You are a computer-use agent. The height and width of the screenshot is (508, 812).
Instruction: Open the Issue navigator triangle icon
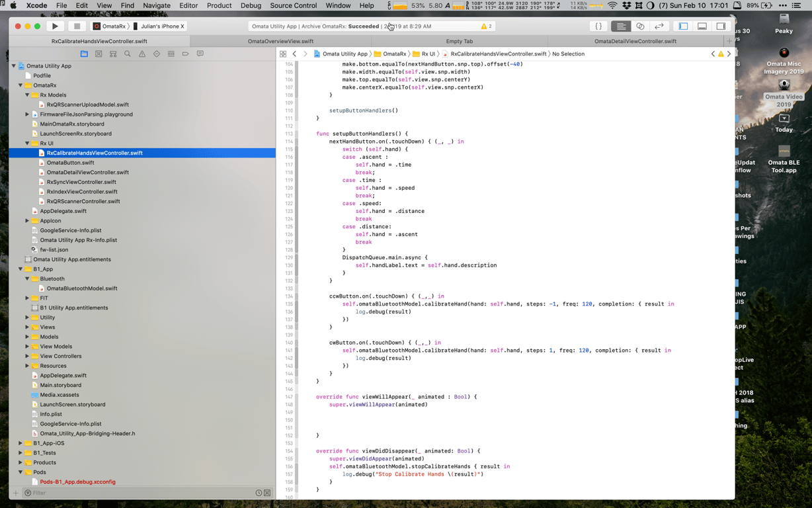[142, 54]
